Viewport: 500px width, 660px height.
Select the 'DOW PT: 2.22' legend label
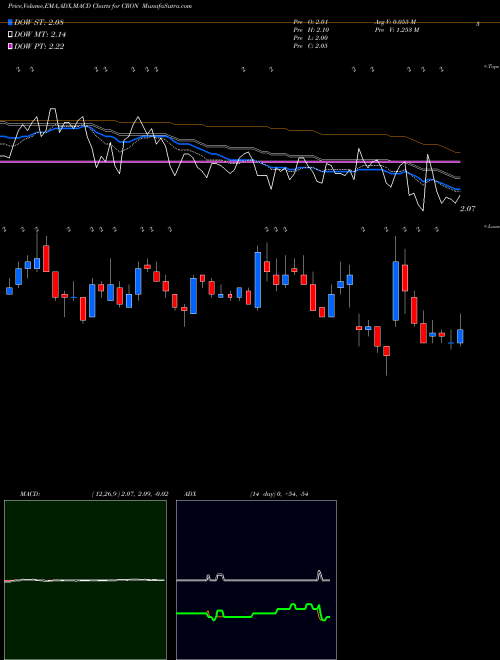pos(39,46)
